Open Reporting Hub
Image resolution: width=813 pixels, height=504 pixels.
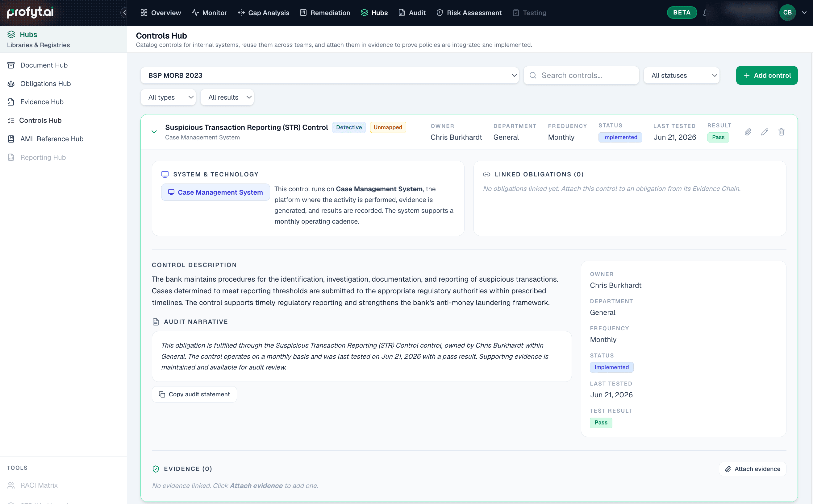coord(43,157)
